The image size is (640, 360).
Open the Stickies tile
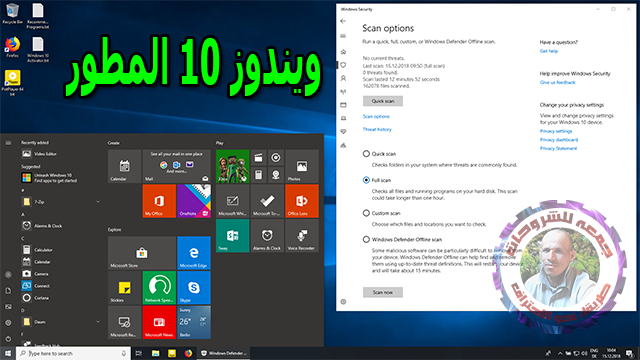click(124, 288)
